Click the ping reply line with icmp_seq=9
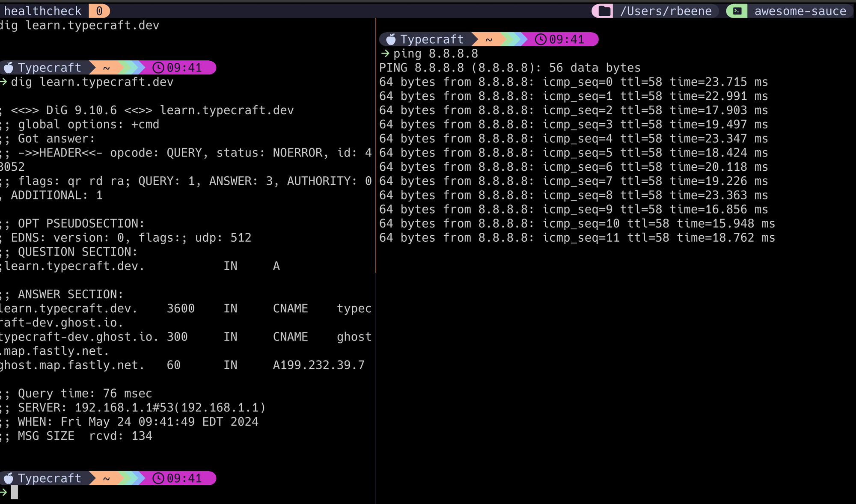 pyautogui.click(x=574, y=209)
